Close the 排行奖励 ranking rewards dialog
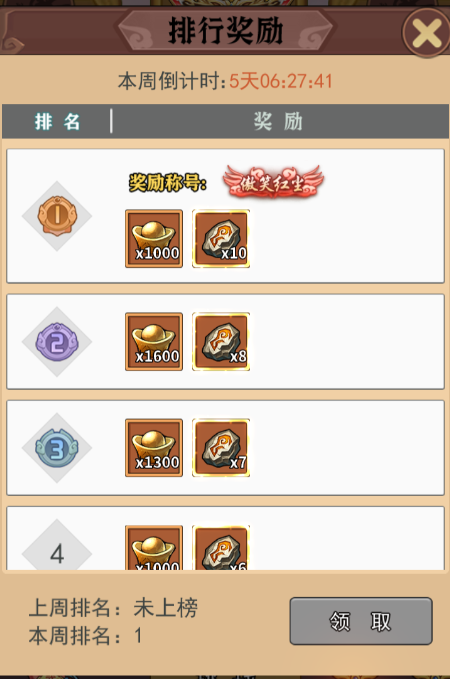The height and width of the screenshot is (679, 450). point(427,33)
